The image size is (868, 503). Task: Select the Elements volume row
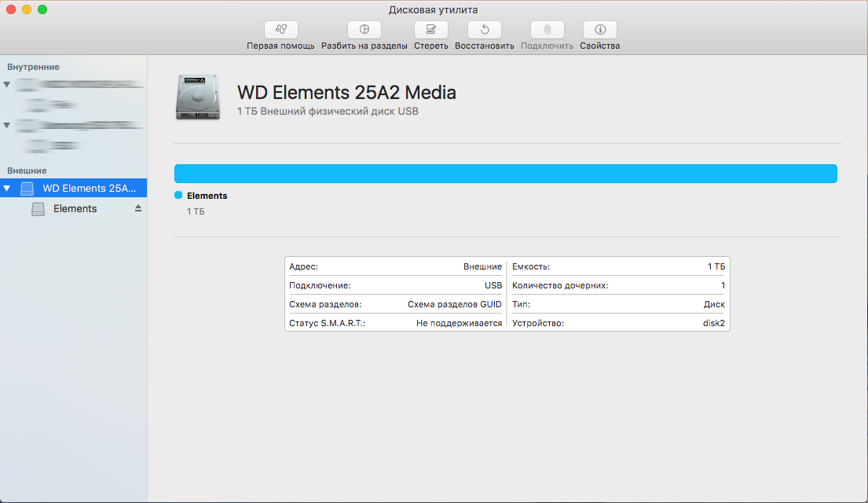tap(73, 209)
